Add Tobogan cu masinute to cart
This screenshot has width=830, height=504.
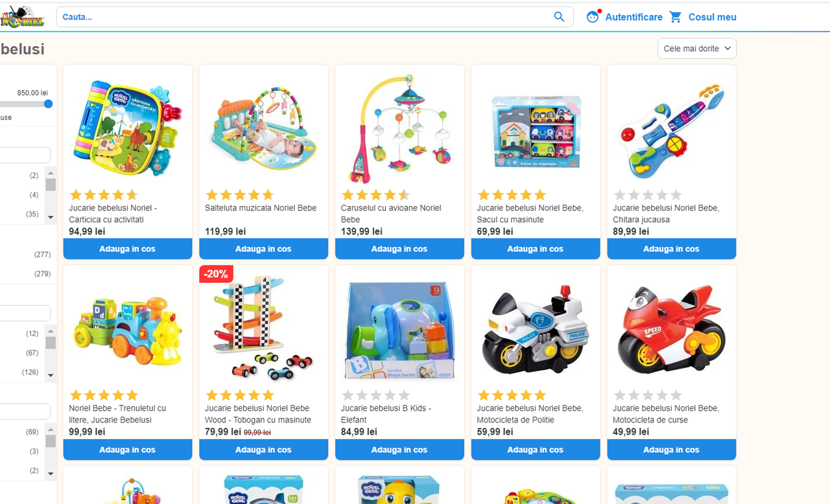pos(263,450)
